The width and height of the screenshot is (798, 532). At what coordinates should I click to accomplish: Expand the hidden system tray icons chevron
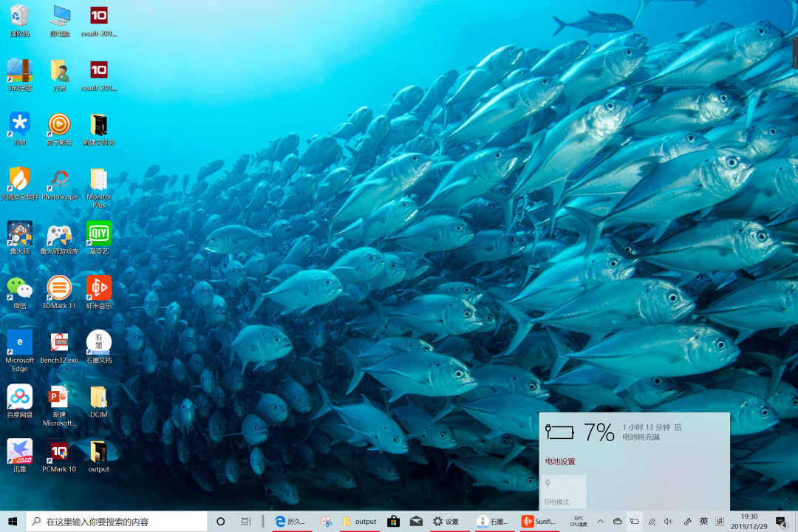[x=600, y=522]
